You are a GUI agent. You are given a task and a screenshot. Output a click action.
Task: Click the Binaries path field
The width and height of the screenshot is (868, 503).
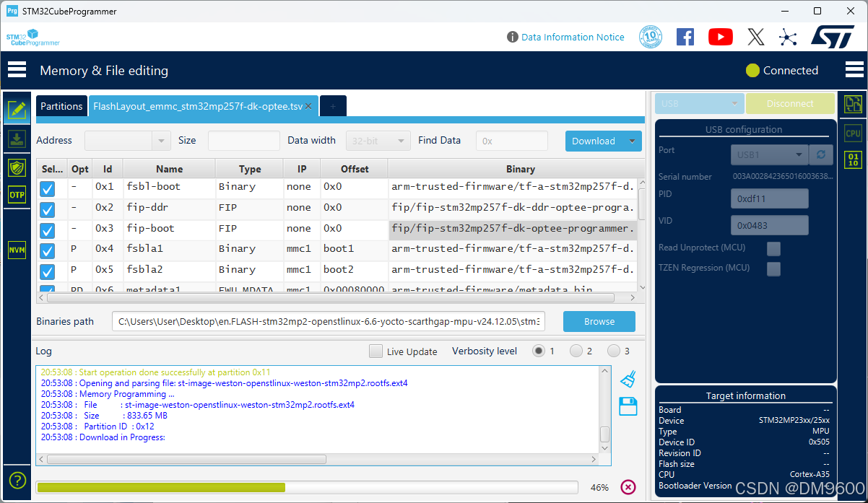pyautogui.click(x=329, y=321)
